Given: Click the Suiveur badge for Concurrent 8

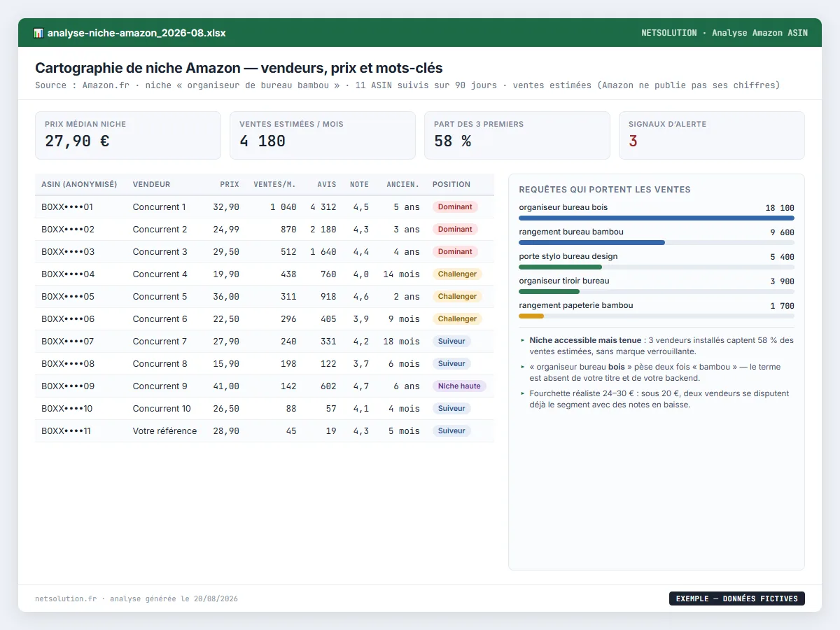Looking at the screenshot, I should [x=451, y=364].
